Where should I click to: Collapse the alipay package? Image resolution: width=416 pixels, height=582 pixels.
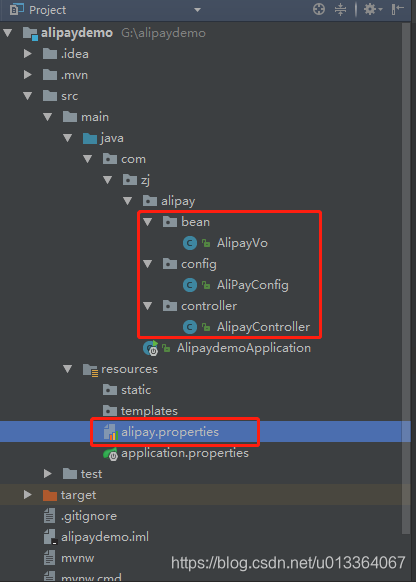click(x=128, y=201)
